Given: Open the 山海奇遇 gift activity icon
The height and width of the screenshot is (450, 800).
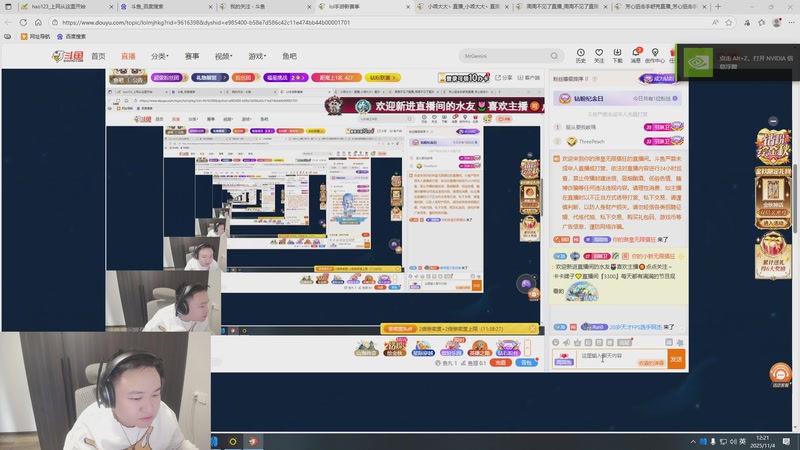Looking at the screenshot, I should pyautogui.click(x=367, y=348).
